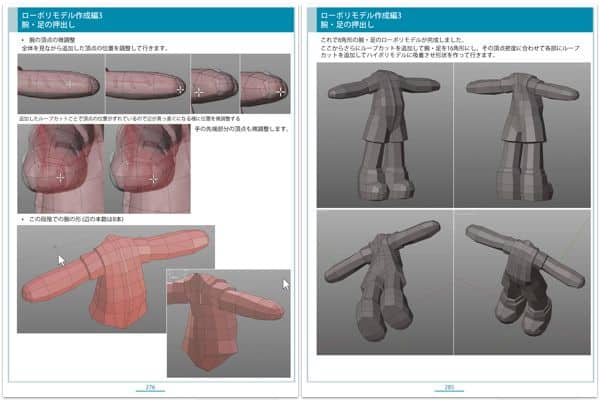Click the left page blue header title banner
This screenshot has width=600, height=400.
click(151, 20)
